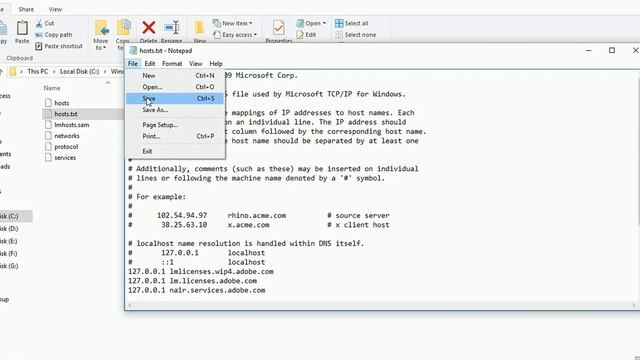This screenshot has height=360, width=640.
Task: Click the services file icon
Action: 48,158
